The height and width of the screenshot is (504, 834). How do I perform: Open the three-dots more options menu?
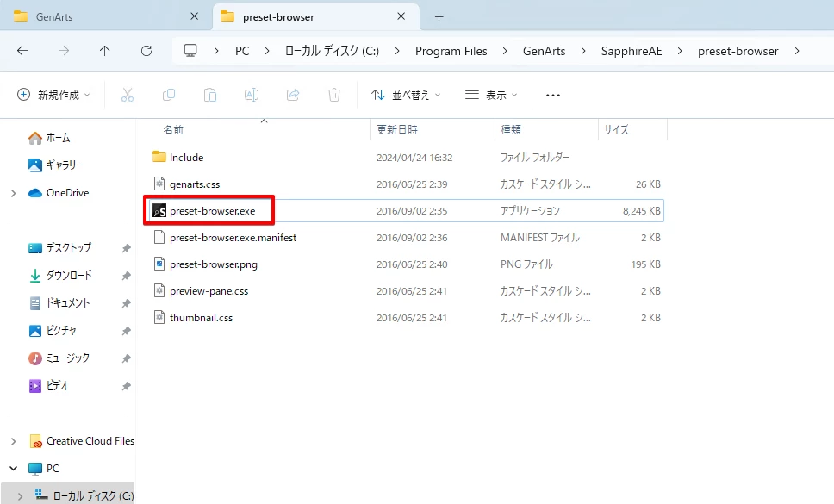pos(553,95)
